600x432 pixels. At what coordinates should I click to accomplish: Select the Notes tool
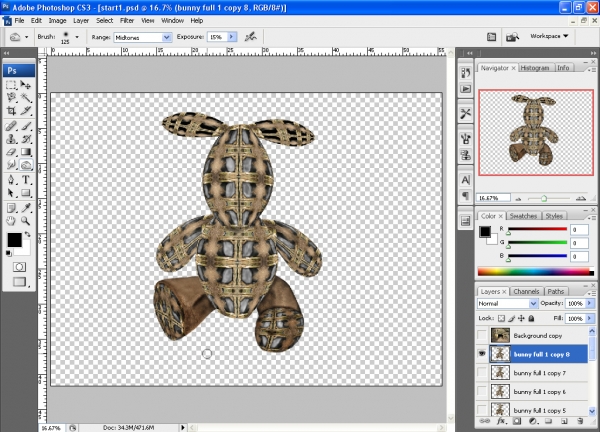[x=11, y=208]
